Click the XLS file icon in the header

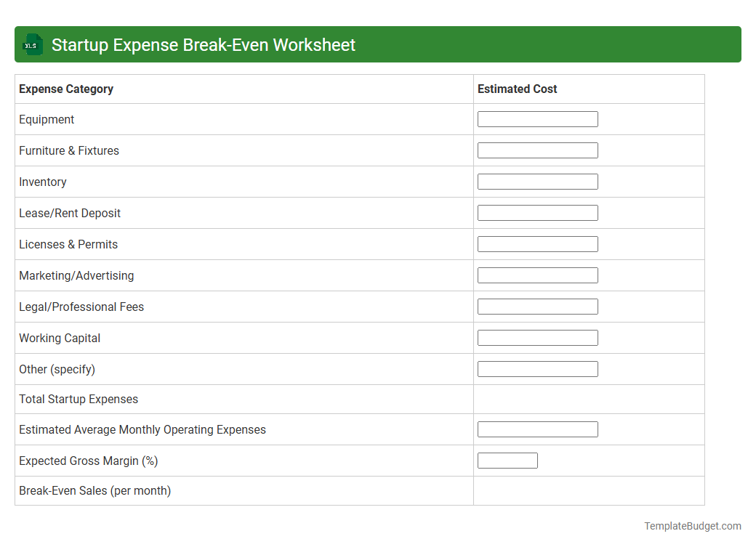tap(32, 44)
